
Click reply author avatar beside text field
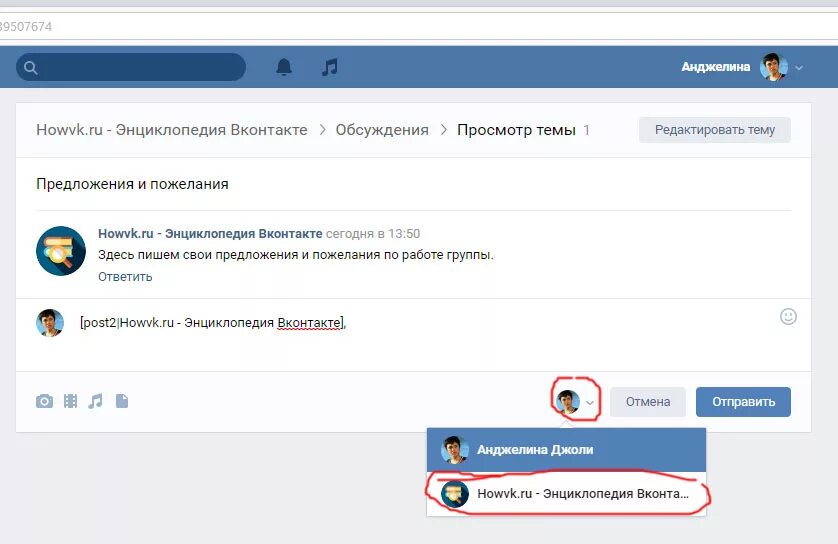50,323
